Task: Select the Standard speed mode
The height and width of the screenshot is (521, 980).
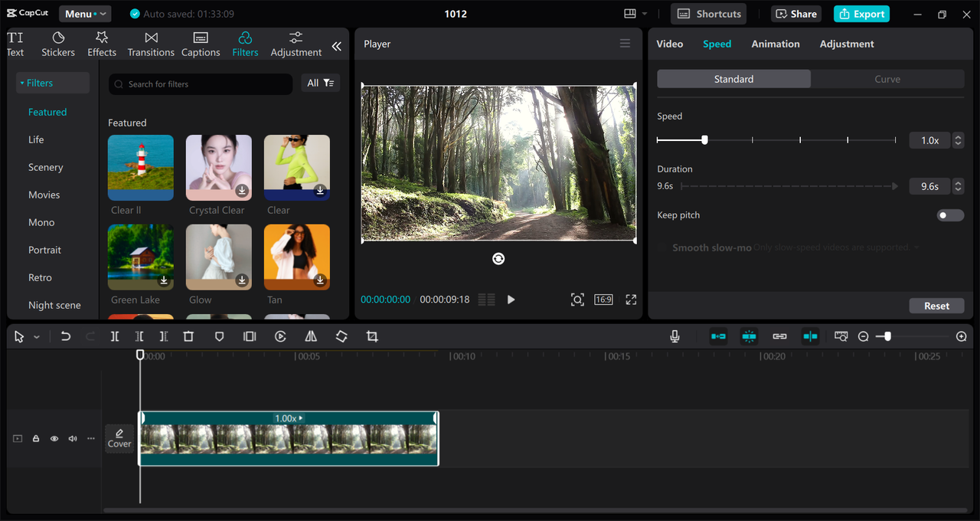Action: [733, 79]
